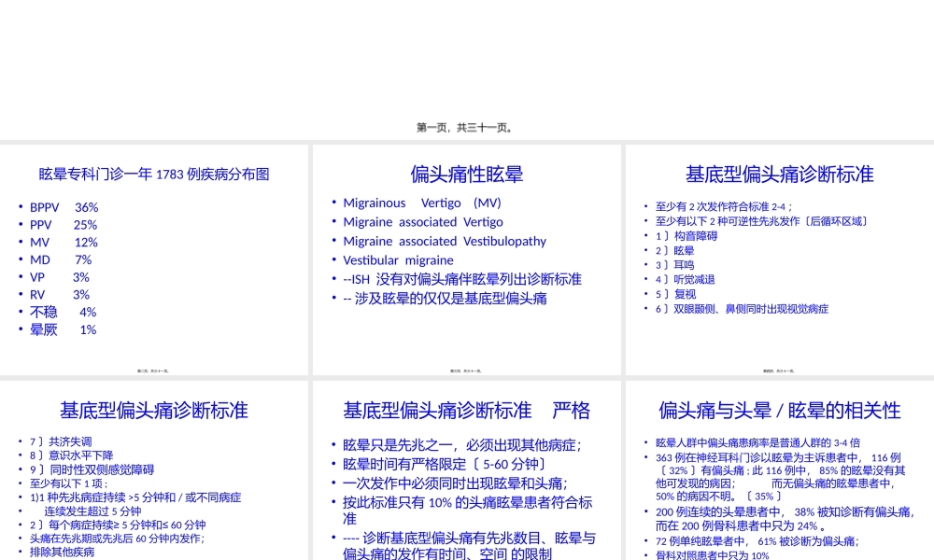The height and width of the screenshot is (560, 934).
Task: Click the line 'Migraine associated Vertigo'
Action: tap(423, 222)
